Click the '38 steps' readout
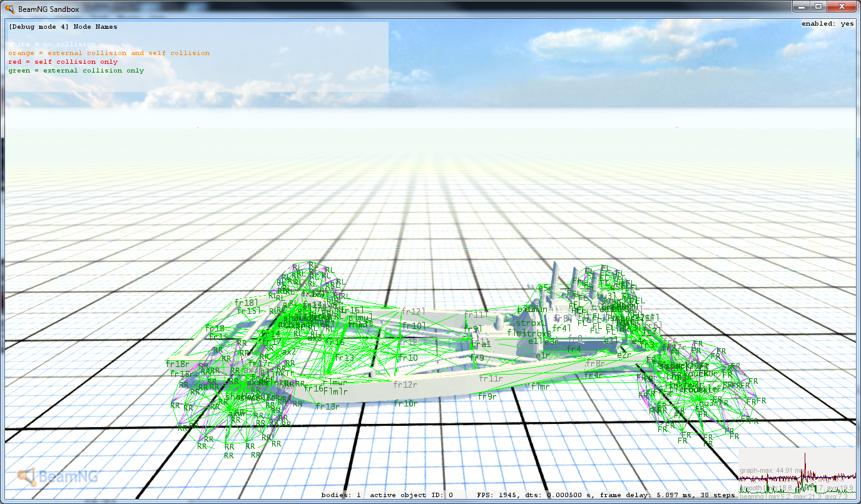The image size is (861, 504). (717, 495)
